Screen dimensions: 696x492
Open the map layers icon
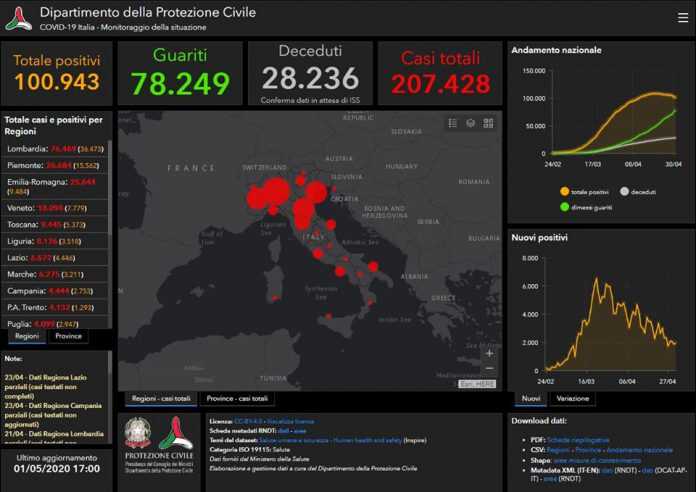(470, 123)
